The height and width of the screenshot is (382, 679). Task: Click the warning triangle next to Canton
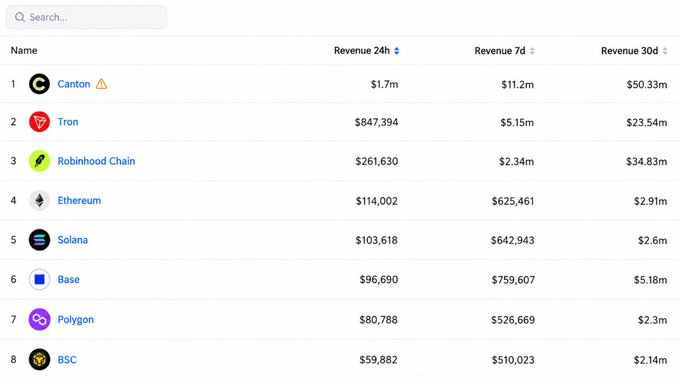(101, 84)
